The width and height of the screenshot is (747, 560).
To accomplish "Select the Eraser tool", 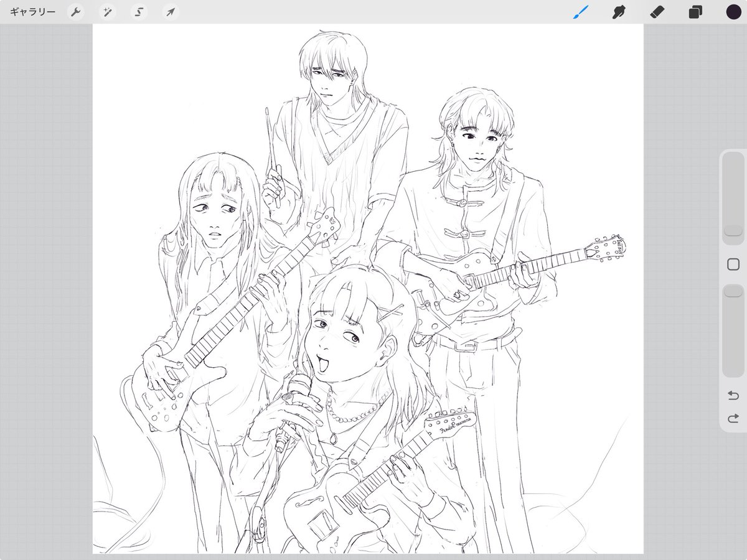I will coord(657,12).
